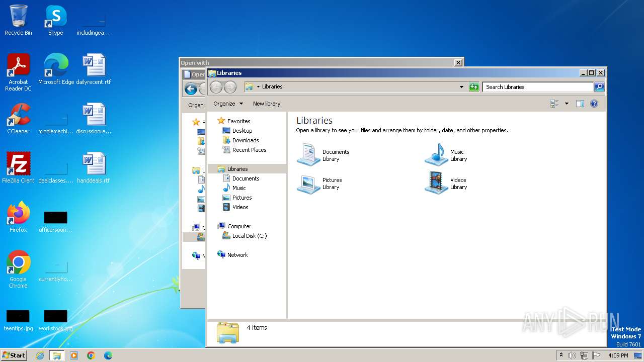The height and width of the screenshot is (362, 644).
Task: Open the Organize menu
Action: 228,104
